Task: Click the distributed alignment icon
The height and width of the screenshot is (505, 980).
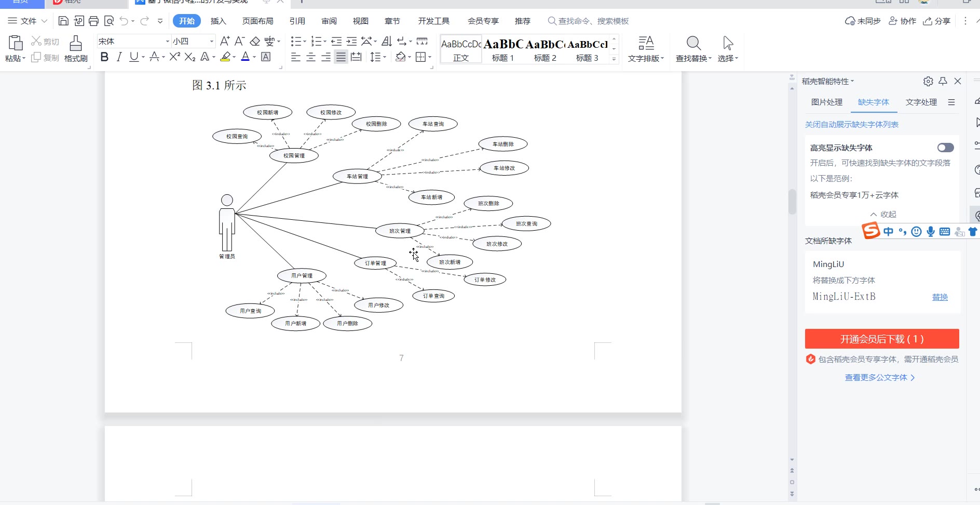Action: coord(356,57)
